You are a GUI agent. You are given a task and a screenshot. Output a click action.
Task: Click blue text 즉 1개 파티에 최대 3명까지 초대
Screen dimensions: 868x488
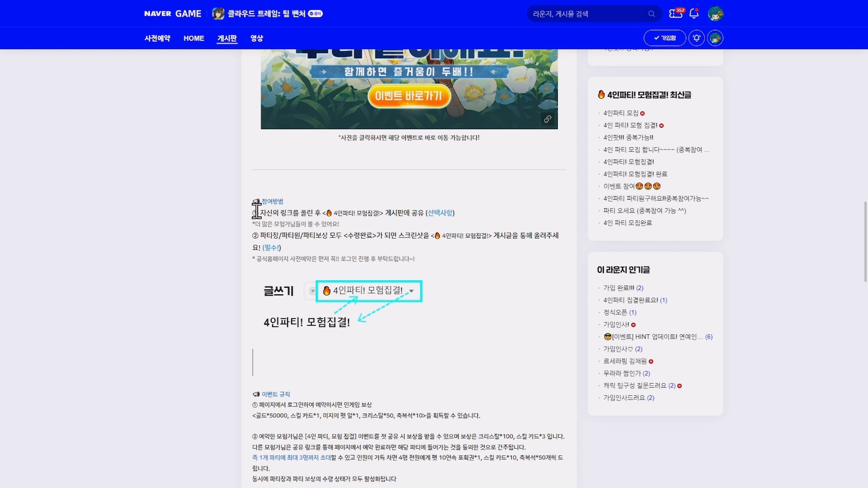tap(292, 458)
